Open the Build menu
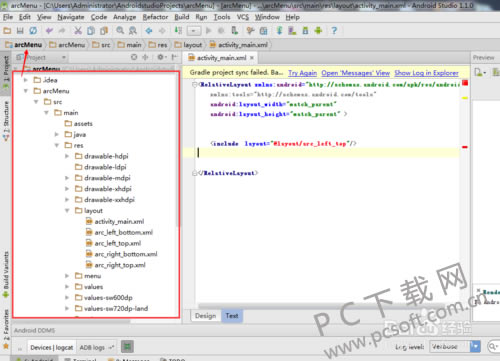The height and width of the screenshot is (361, 500). (182, 17)
